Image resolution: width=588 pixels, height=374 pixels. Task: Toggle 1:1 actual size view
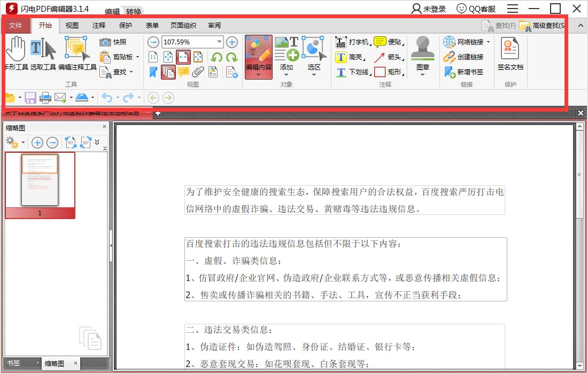(x=153, y=57)
